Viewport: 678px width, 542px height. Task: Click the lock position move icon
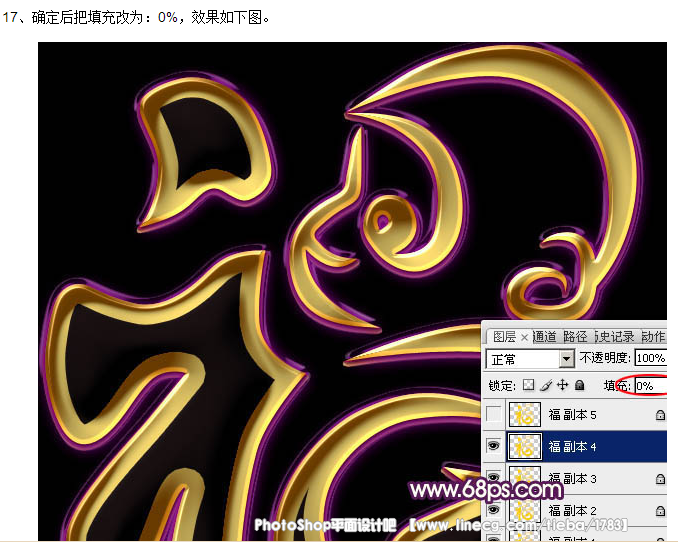click(x=562, y=385)
